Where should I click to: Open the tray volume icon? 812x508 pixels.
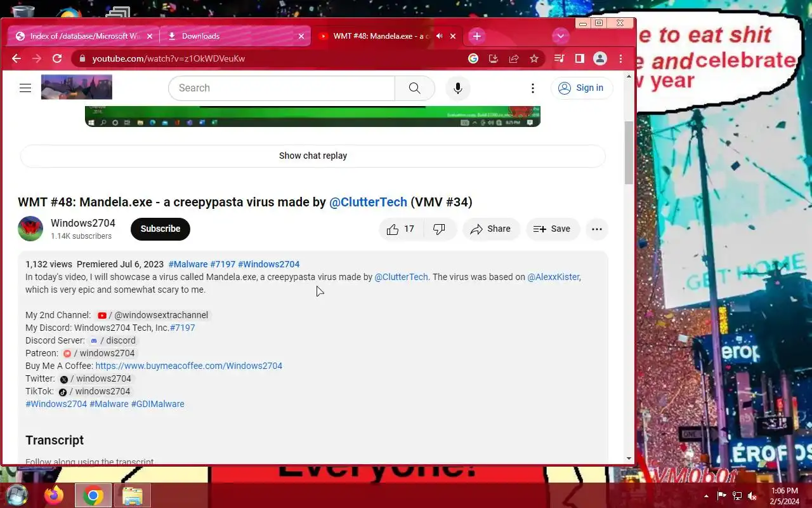(x=752, y=496)
